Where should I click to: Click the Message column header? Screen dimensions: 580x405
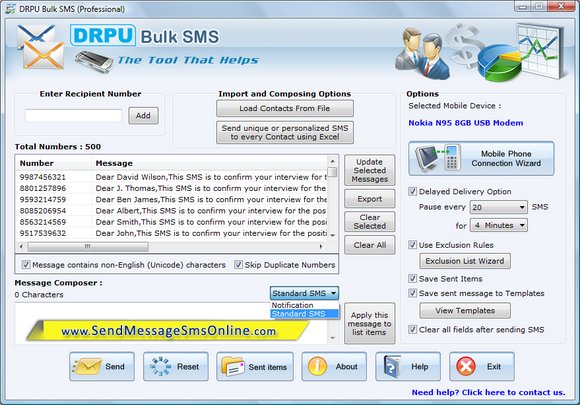209,163
